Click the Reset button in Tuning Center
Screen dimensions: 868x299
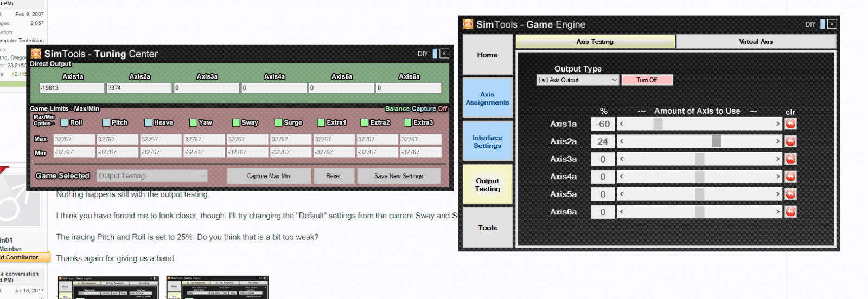tap(334, 176)
